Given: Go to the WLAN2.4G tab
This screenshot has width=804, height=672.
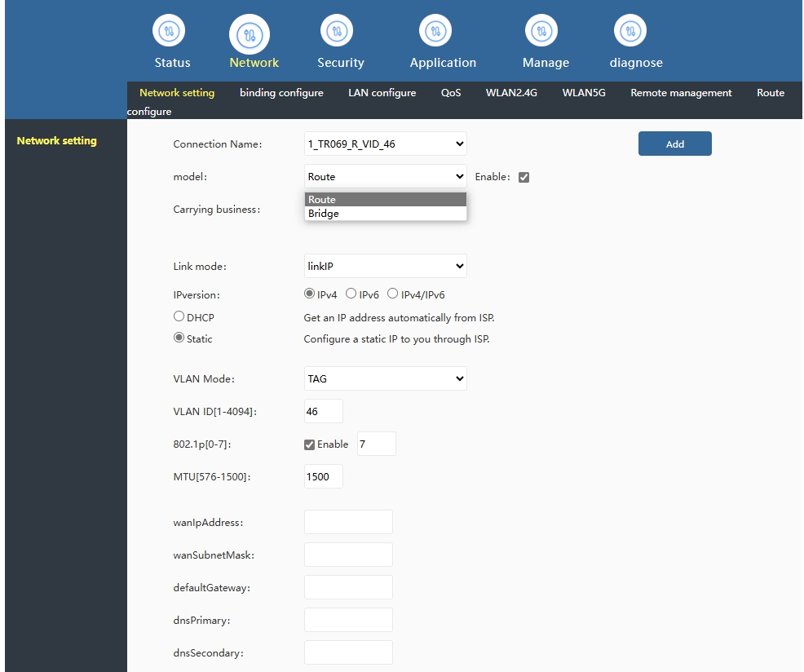Looking at the screenshot, I should point(511,93).
